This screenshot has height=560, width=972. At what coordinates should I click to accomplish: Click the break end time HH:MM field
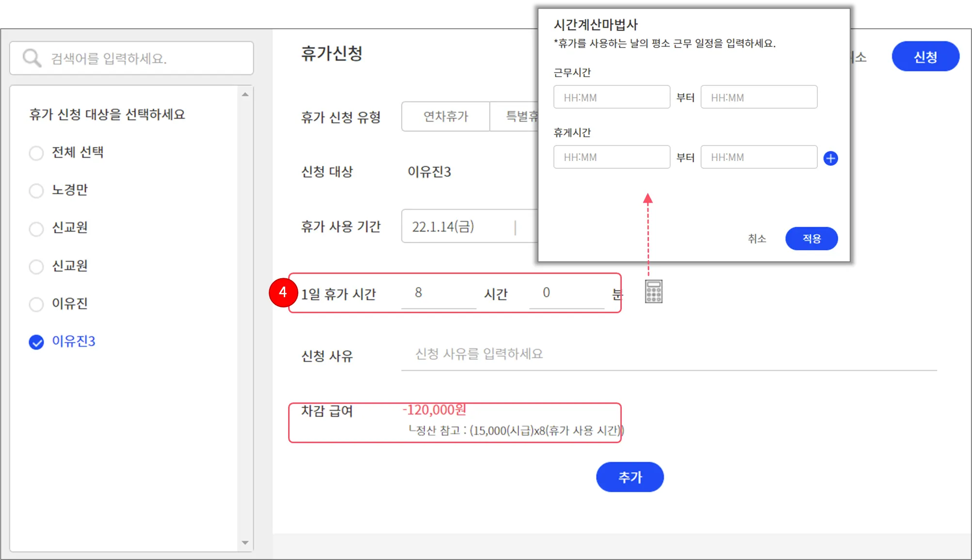(758, 157)
